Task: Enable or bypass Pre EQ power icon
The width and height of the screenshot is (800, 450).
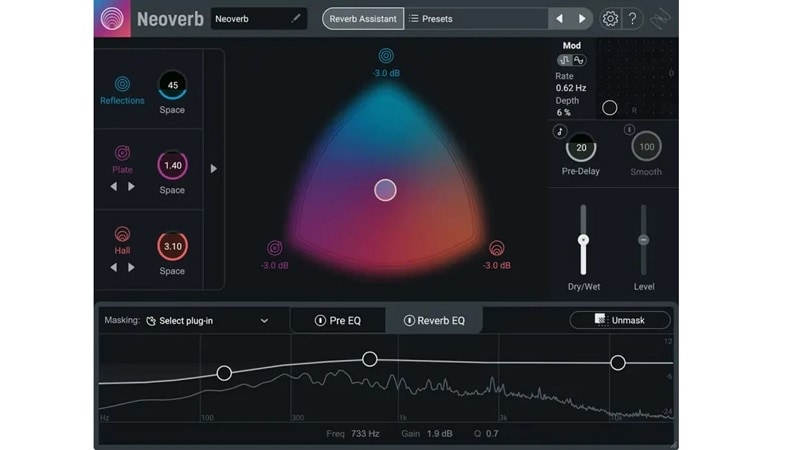Action: click(320, 320)
